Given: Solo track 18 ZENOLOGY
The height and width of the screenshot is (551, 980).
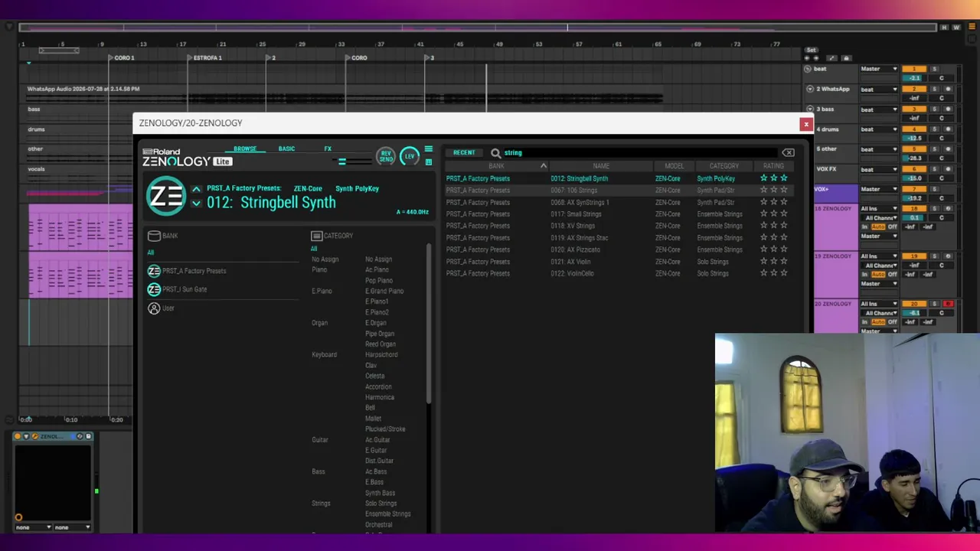Looking at the screenshot, I should (x=934, y=209).
